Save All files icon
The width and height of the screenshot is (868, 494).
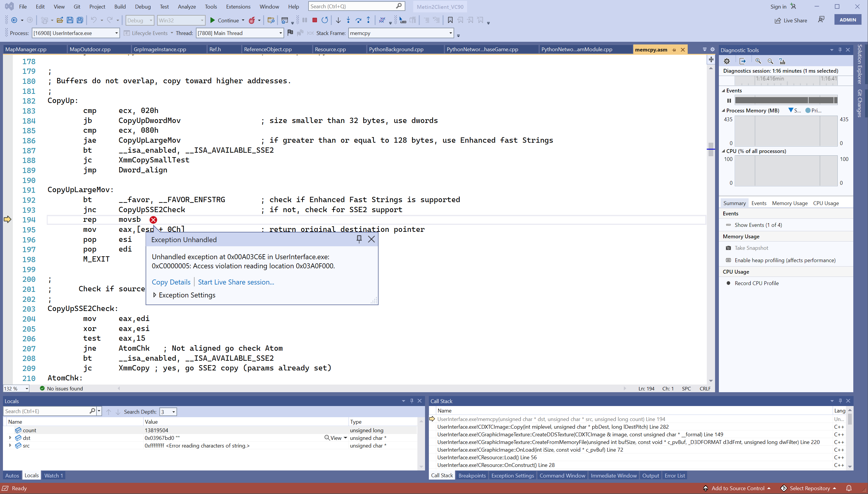[80, 20]
